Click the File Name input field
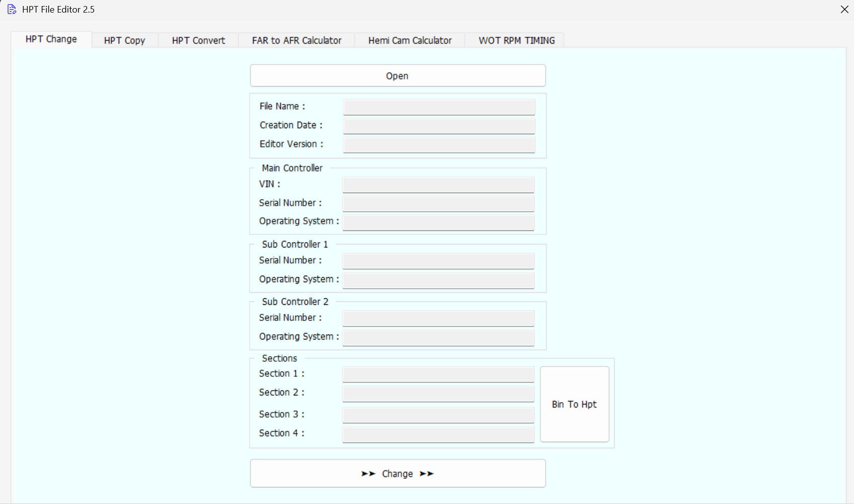This screenshot has width=854, height=504. [438, 107]
